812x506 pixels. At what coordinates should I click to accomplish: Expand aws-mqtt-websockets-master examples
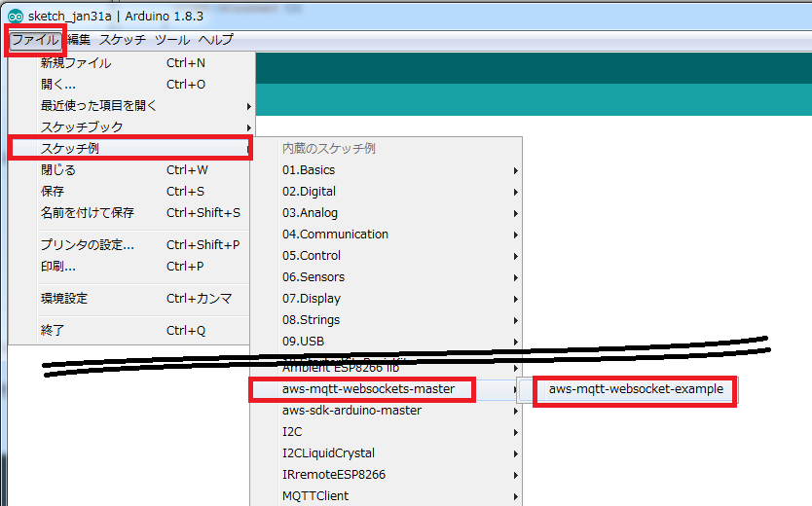[386, 389]
